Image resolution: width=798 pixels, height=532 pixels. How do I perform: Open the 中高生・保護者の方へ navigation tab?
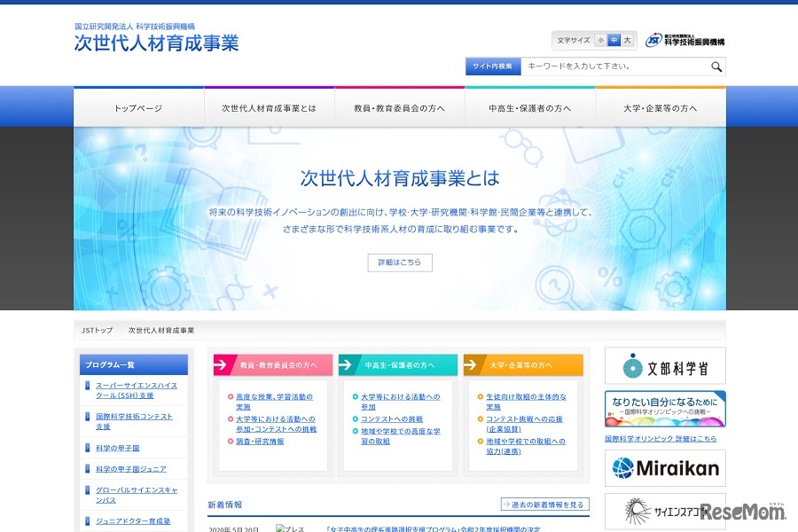530,106
